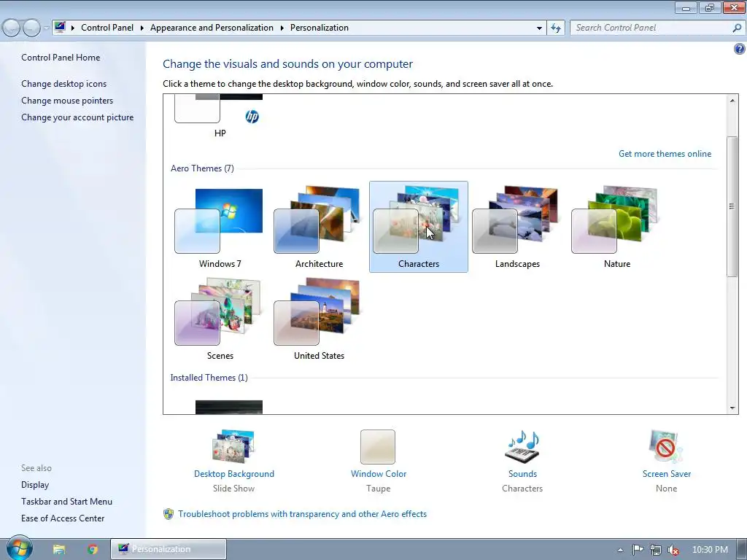Open Ease of Access Center
This screenshot has height=560, width=747.
(63, 518)
